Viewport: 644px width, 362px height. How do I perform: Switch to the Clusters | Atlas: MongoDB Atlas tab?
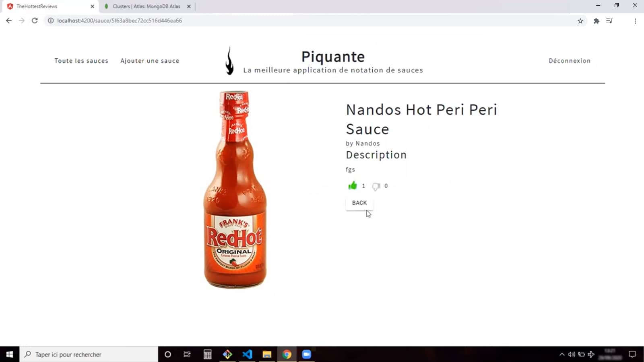[x=147, y=6]
